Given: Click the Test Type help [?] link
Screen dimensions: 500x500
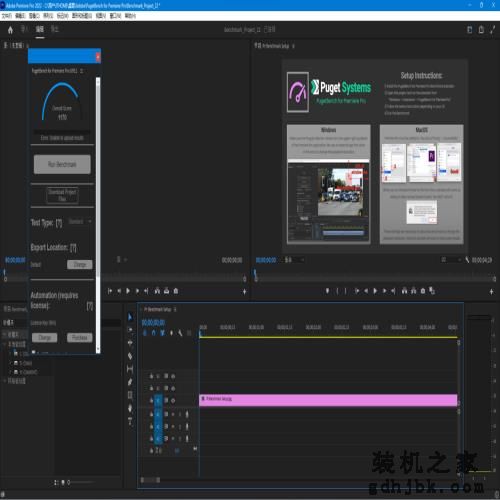Looking at the screenshot, I should tap(59, 223).
